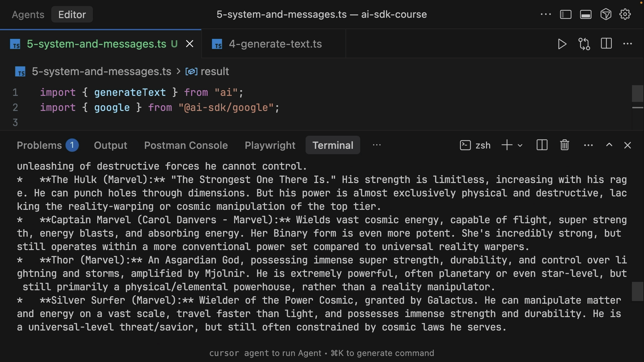Viewport: 644px width, 362px height.
Task: Switch to the 4-generate-text.ts tab
Action: coord(275,44)
